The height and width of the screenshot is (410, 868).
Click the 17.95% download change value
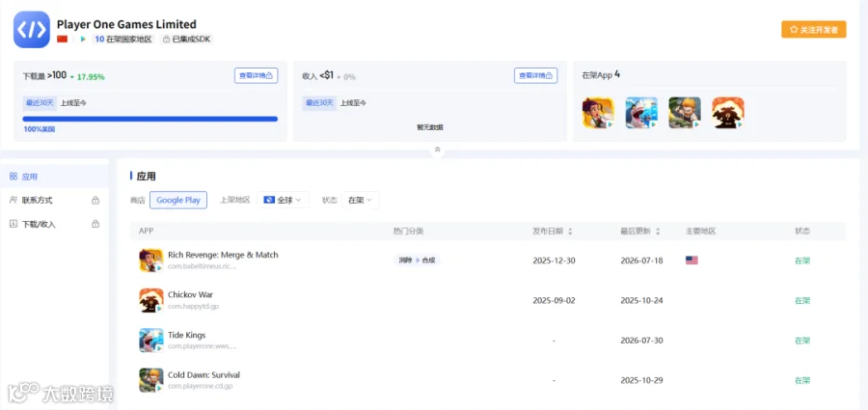(91, 77)
